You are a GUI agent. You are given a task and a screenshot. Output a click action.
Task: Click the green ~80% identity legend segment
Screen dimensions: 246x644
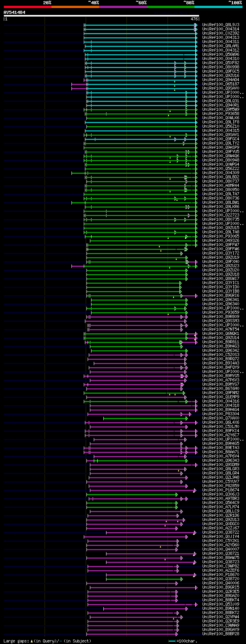170,7
